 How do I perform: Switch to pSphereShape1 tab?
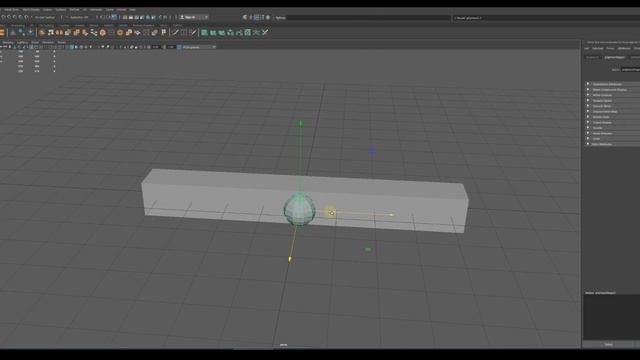tap(614, 57)
